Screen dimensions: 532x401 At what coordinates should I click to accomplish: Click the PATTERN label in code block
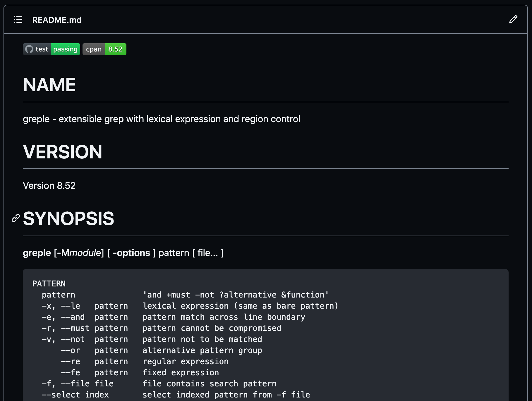49,284
